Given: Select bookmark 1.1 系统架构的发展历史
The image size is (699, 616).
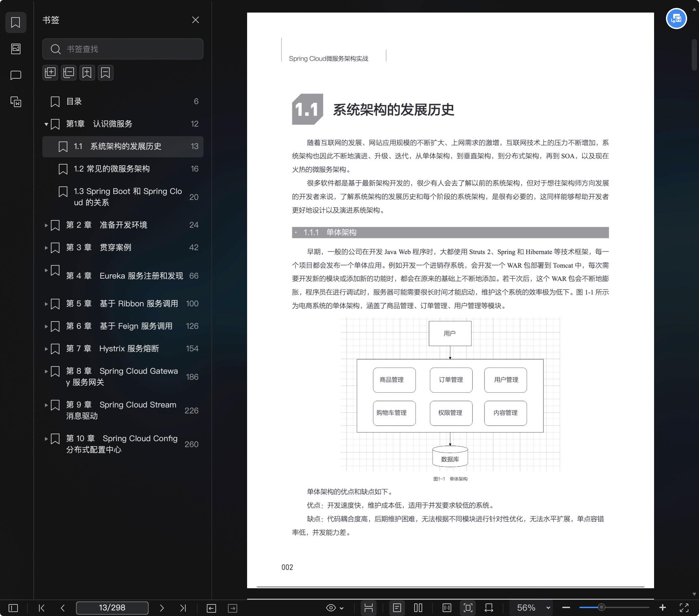Looking at the screenshot, I should pos(123,147).
